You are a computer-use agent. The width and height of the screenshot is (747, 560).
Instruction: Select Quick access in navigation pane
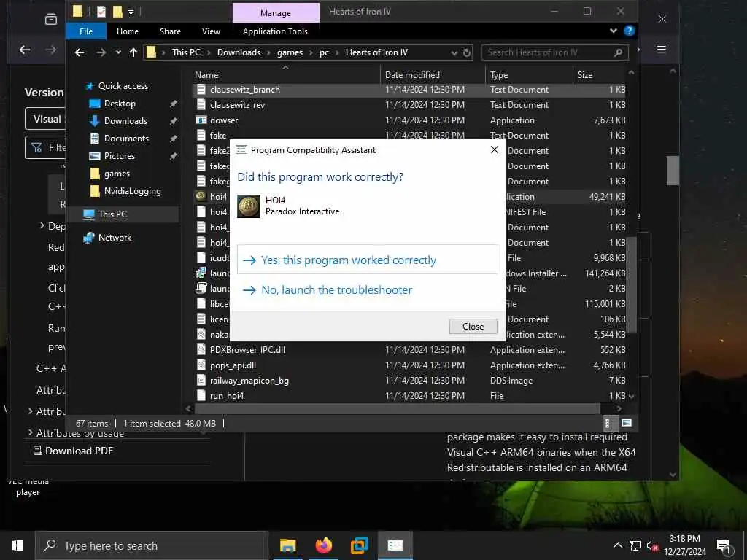pos(123,86)
